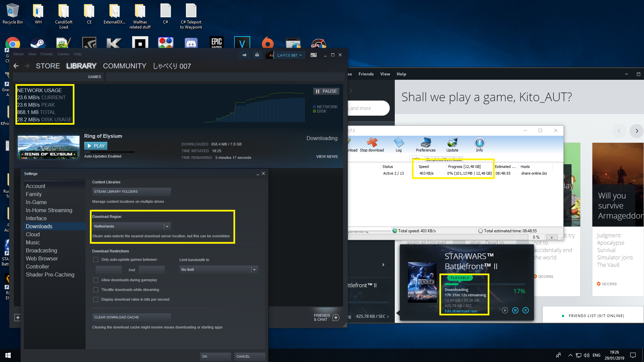Viewport: 644px width, 362px height.
Task: Click play button on Battlefront II download
Action: pyautogui.click(x=505, y=310)
